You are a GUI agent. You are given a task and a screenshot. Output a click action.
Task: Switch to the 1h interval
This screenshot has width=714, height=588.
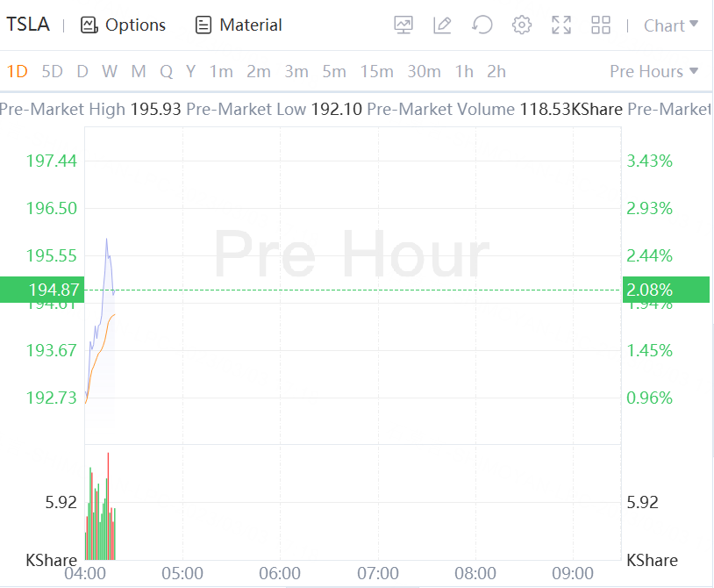(464, 71)
